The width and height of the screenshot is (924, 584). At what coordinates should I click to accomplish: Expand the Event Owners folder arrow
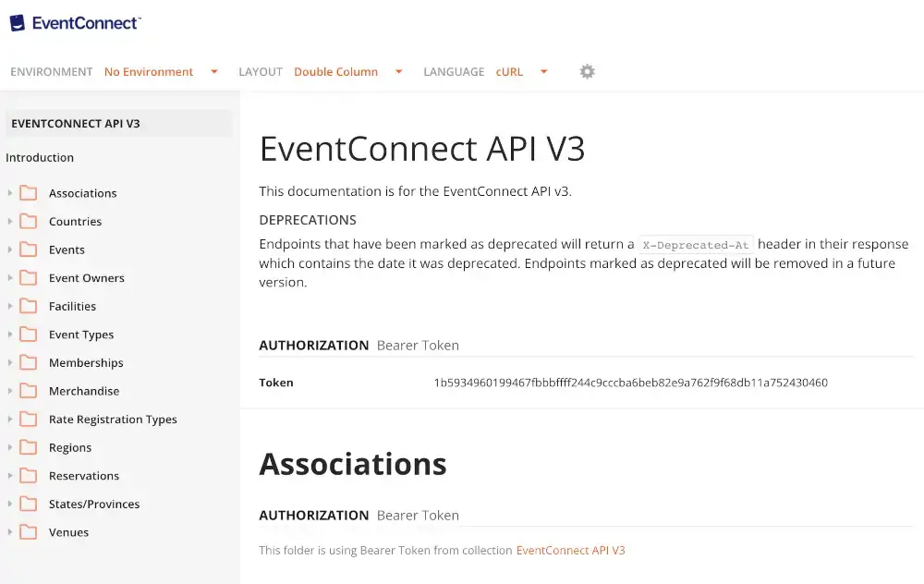point(10,278)
